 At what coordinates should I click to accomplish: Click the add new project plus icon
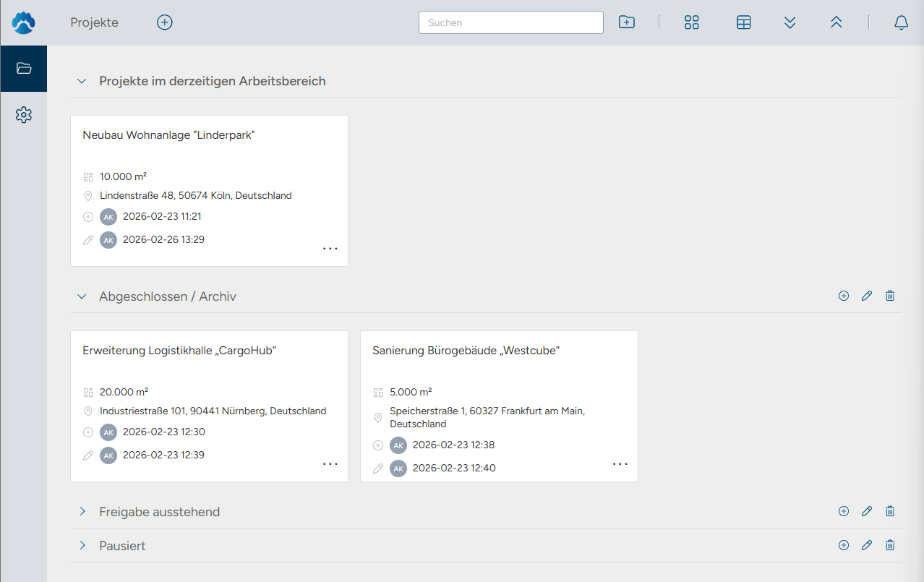pyautogui.click(x=165, y=22)
